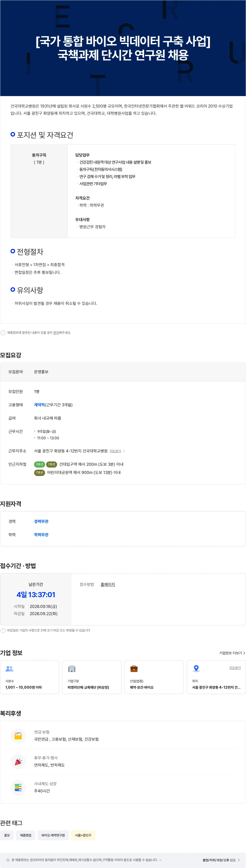Click the 학력무관 value in 지원자격

(41, 534)
